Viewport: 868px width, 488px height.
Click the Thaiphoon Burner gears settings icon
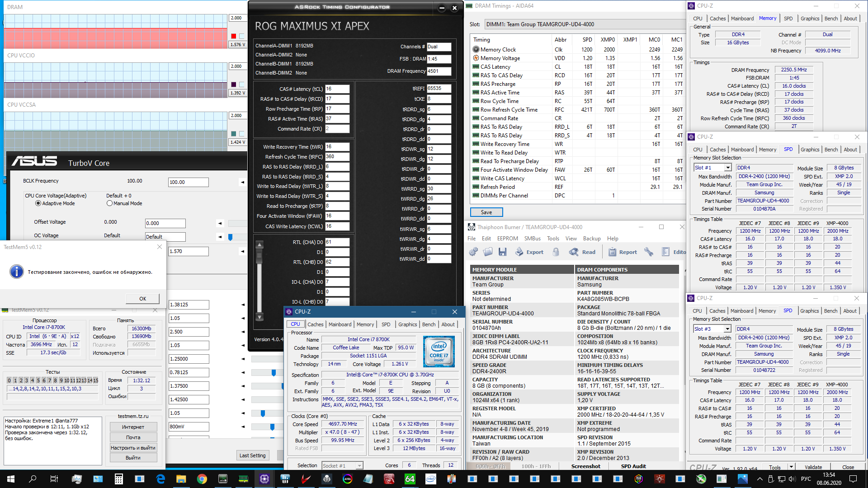(473, 252)
